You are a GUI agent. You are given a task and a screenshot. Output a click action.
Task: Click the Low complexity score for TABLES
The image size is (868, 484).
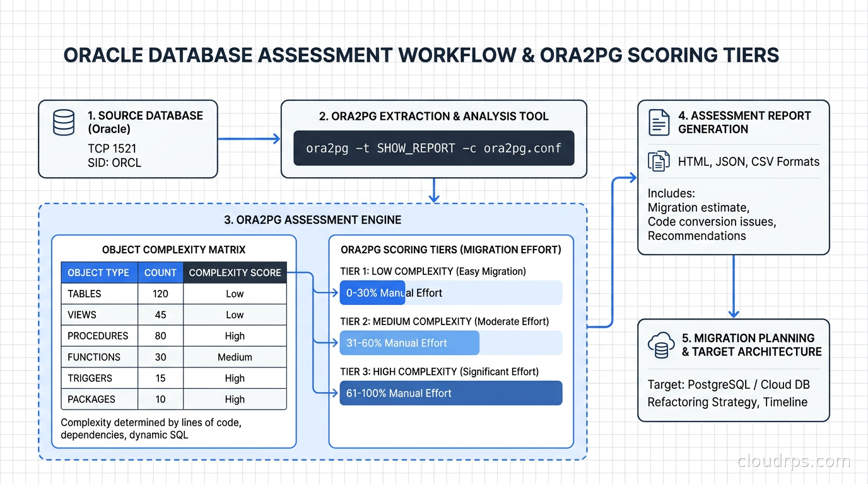click(235, 294)
